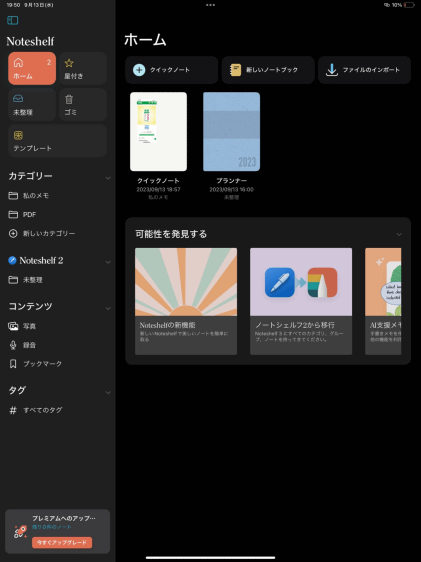Click the photo icon beside 写真
Image resolution: width=421 pixels, height=562 pixels.
pos(13,326)
